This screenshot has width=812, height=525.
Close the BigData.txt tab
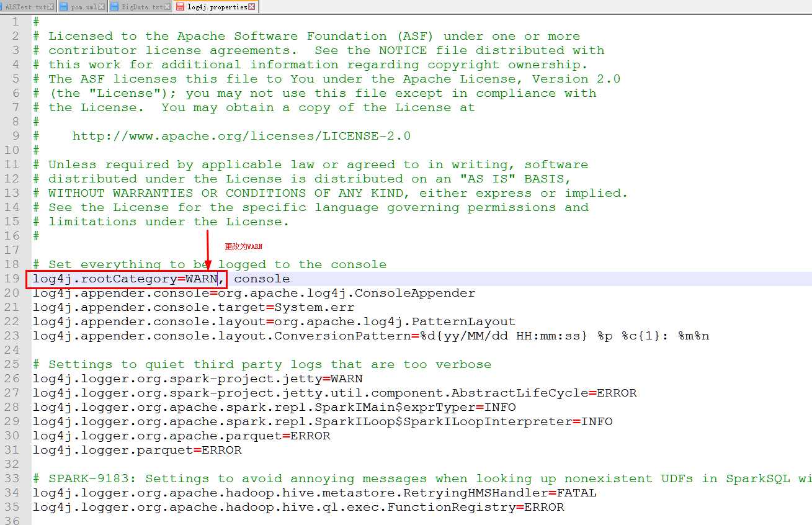point(166,7)
